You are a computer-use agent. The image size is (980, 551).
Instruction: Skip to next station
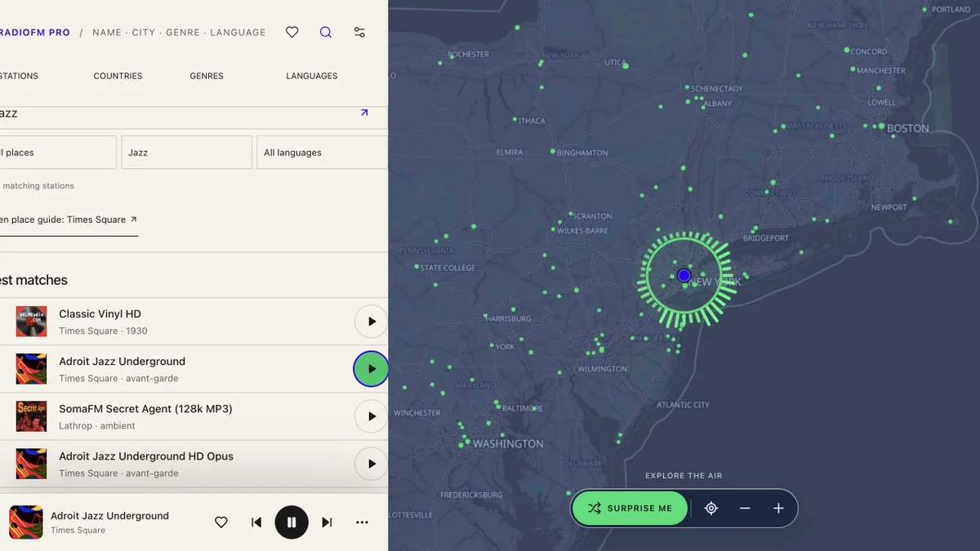pyautogui.click(x=327, y=522)
